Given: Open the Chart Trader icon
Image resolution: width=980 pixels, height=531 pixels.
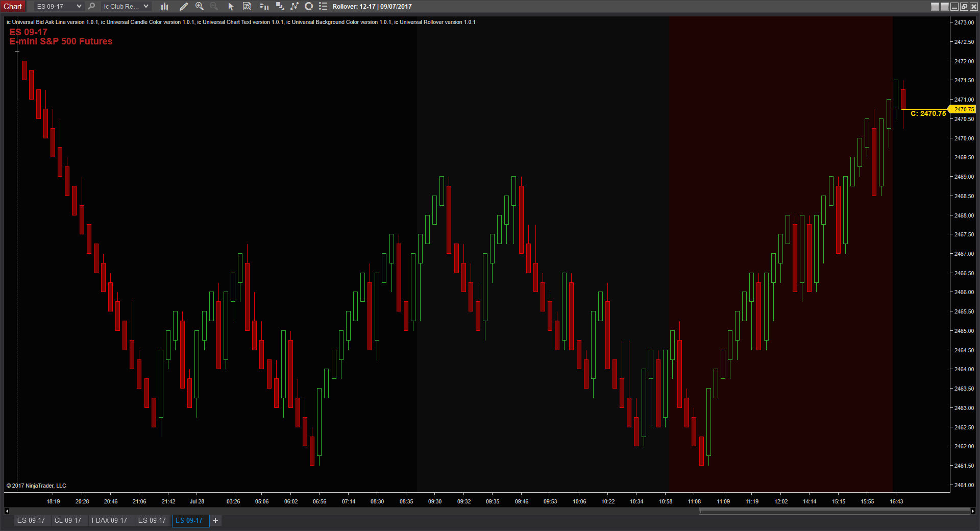Looking at the screenshot, I should (x=264, y=7).
